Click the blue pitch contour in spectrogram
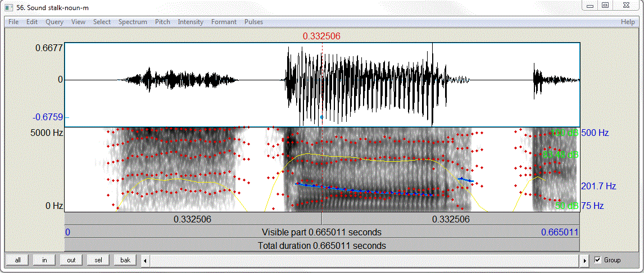This screenshot has width=644, height=273. (363, 190)
